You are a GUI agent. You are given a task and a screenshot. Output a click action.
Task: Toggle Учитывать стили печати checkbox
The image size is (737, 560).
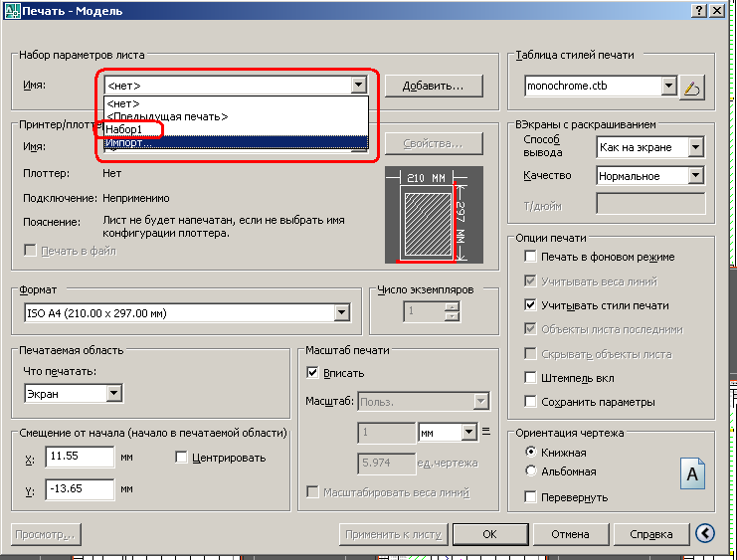pos(530,304)
